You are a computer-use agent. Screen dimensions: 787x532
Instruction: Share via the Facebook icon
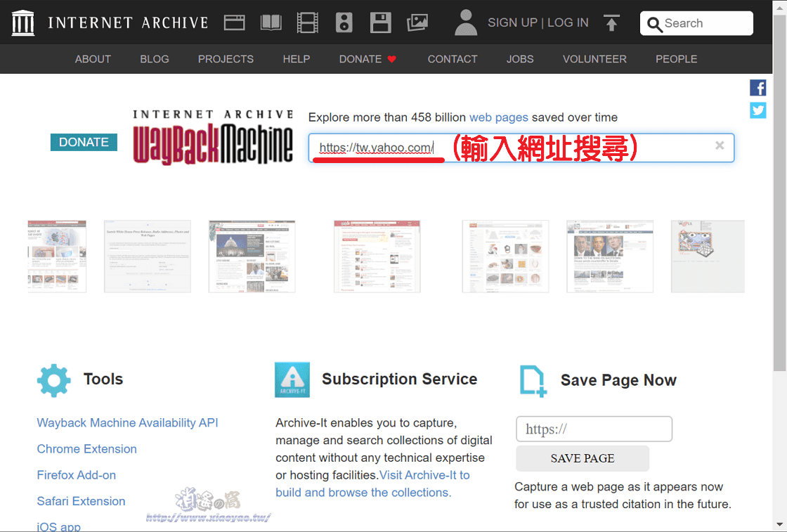coord(758,88)
